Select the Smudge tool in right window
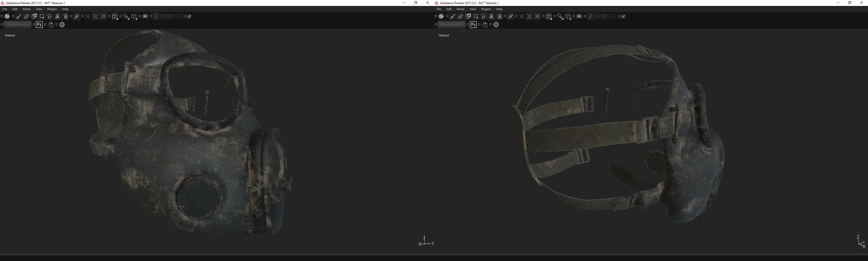 (x=484, y=16)
